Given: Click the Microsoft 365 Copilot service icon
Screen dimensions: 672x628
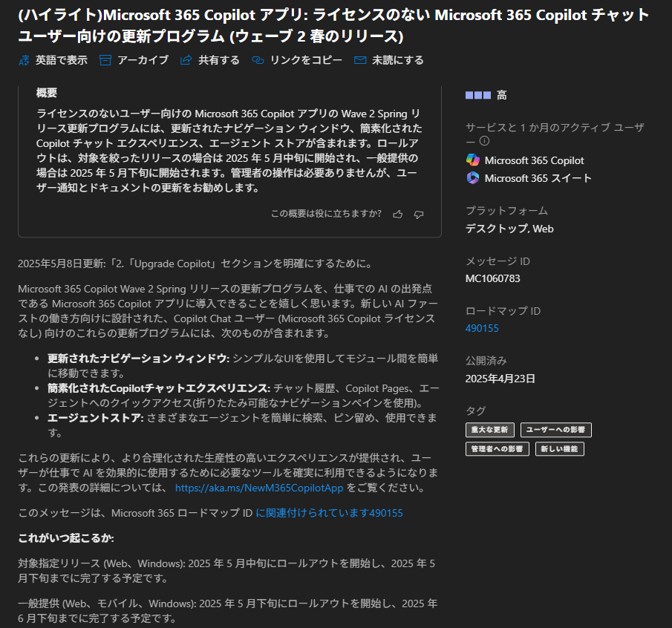Looking at the screenshot, I should click(473, 160).
